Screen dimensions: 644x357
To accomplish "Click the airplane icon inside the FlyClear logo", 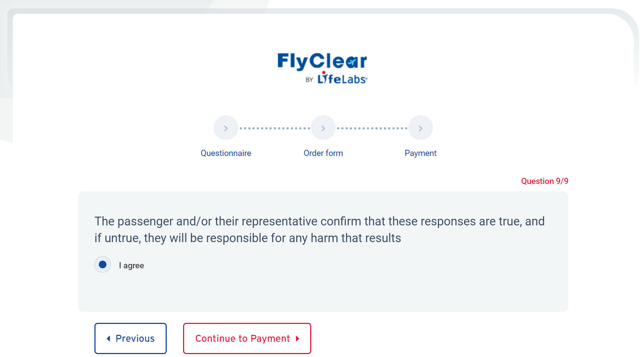I will pyautogui.click(x=352, y=63).
